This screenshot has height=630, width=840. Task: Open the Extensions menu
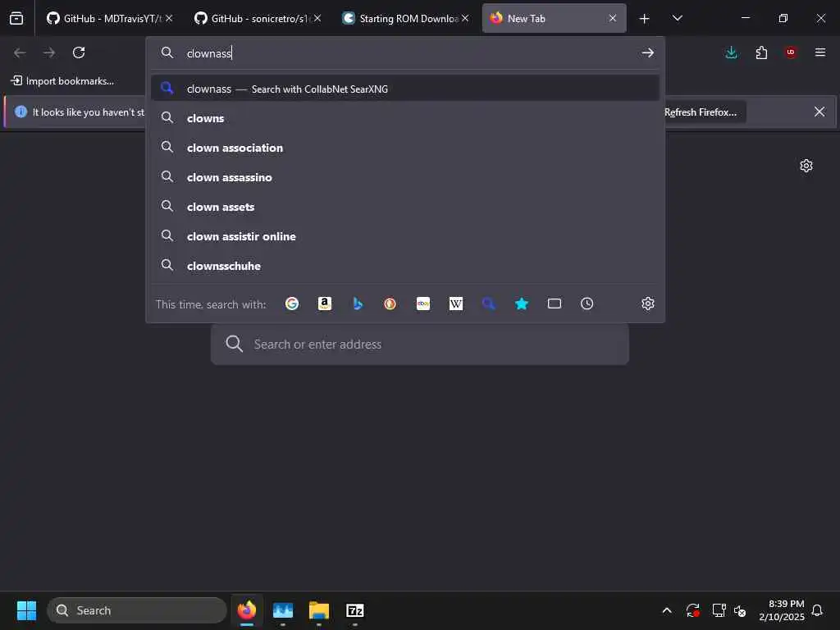[761, 52]
